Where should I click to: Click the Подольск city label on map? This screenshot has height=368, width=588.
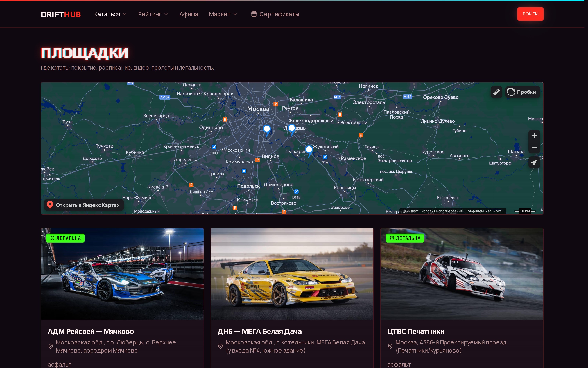(248, 186)
